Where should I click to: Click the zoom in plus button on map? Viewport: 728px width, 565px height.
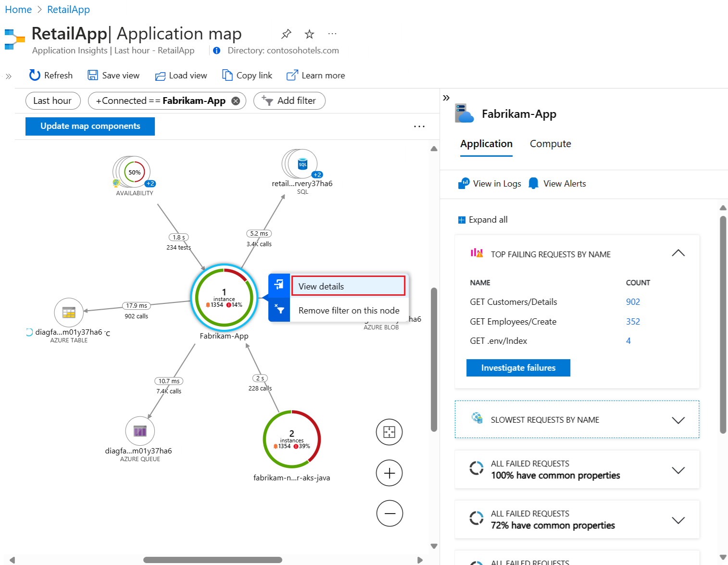(x=389, y=473)
